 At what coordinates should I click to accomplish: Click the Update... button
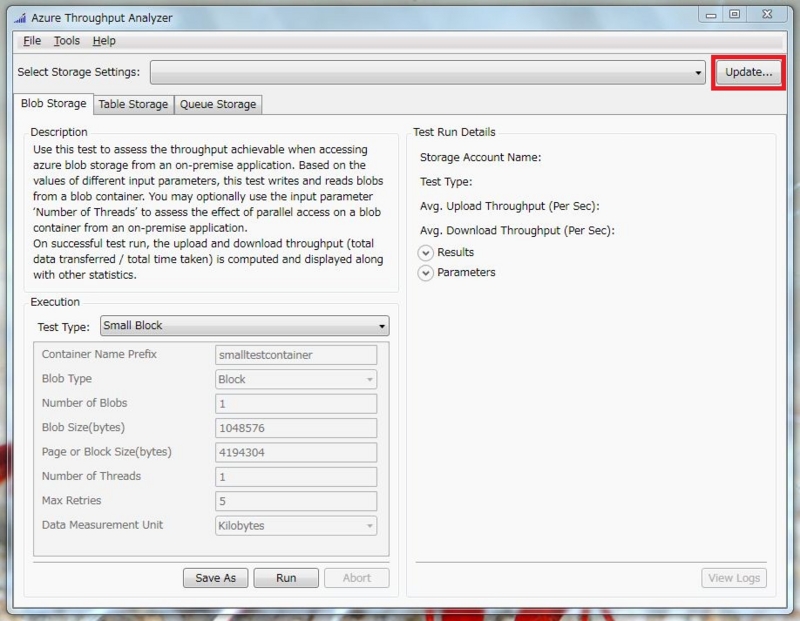(748, 72)
